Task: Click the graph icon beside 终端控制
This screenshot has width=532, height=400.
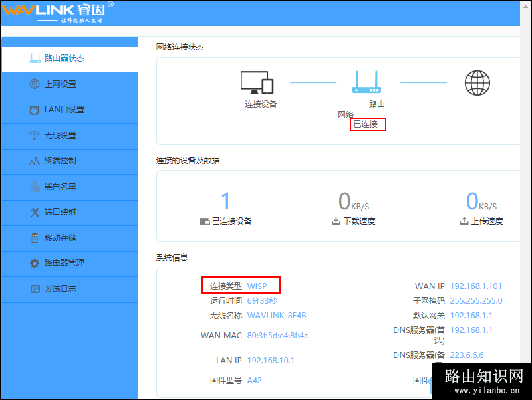Action: (x=35, y=161)
